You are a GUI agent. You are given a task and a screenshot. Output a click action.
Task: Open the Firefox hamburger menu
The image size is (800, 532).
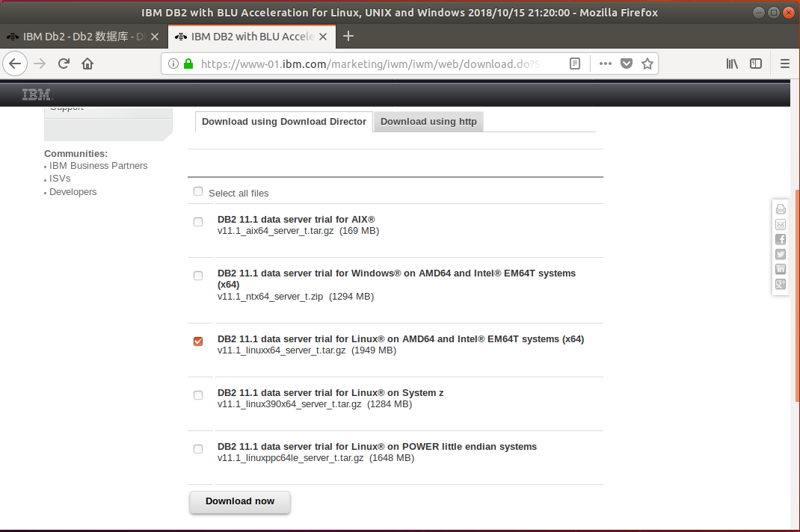785,64
